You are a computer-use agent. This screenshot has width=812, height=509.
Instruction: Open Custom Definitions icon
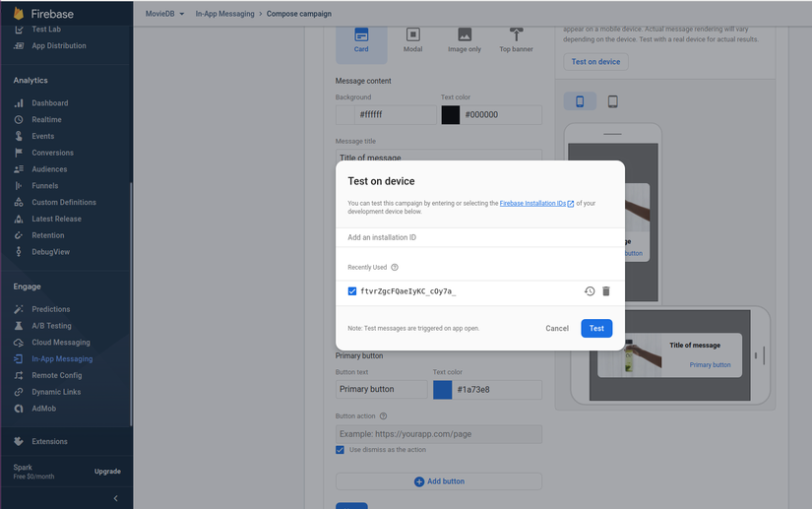[19, 203]
